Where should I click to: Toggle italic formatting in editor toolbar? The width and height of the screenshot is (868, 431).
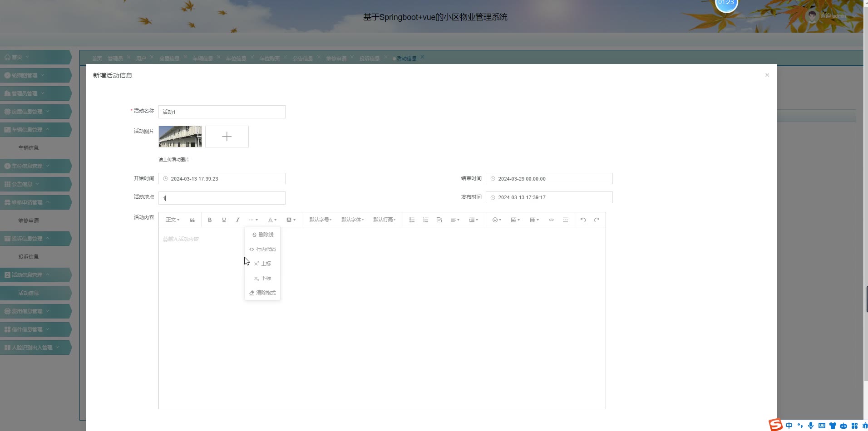[237, 220]
